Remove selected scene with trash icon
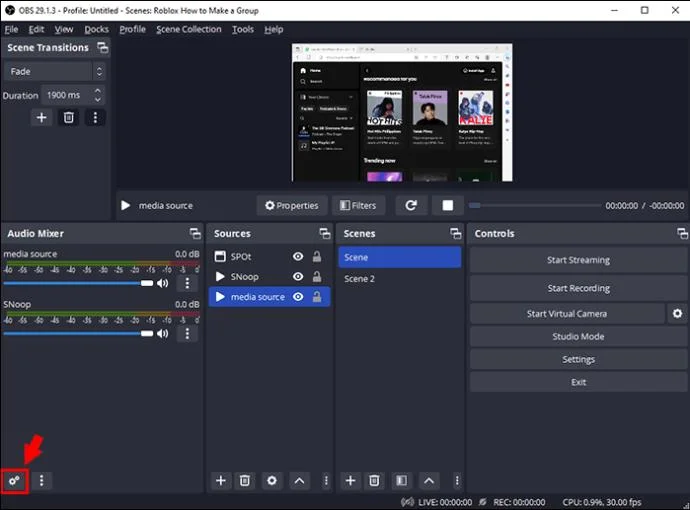The width and height of the screenshot is (690, 510). [374, 481]
